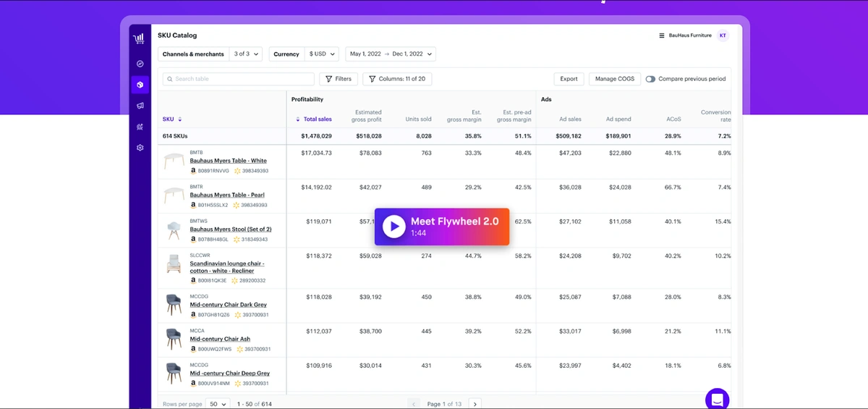Click Amazon icon for Bauhaus Myers Stool row

coord(193,239)
